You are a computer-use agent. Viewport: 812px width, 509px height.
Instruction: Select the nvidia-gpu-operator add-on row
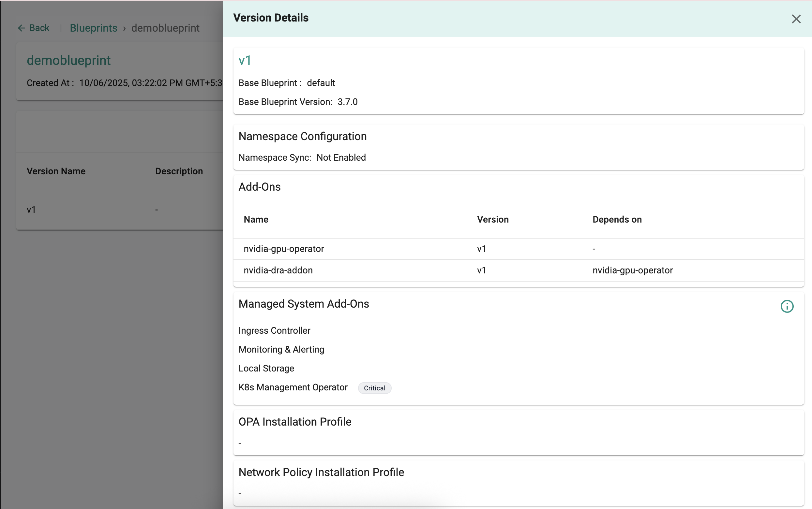click(x=284, y=249)
